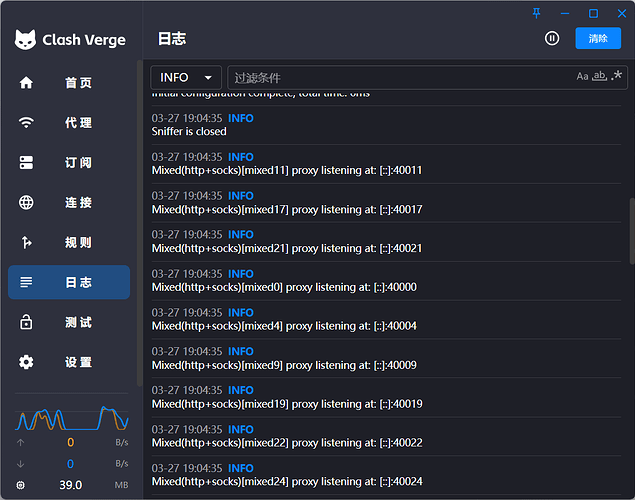Click the 39.0 memory usage value
Image resolution: width=635 pixels, height=500 pixels.
(70, 485)
